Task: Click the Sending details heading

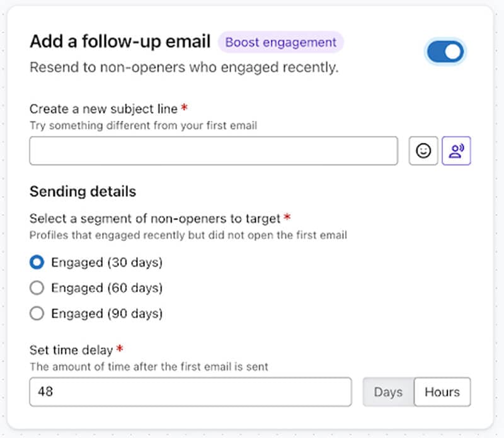Action: coord(83,191)
